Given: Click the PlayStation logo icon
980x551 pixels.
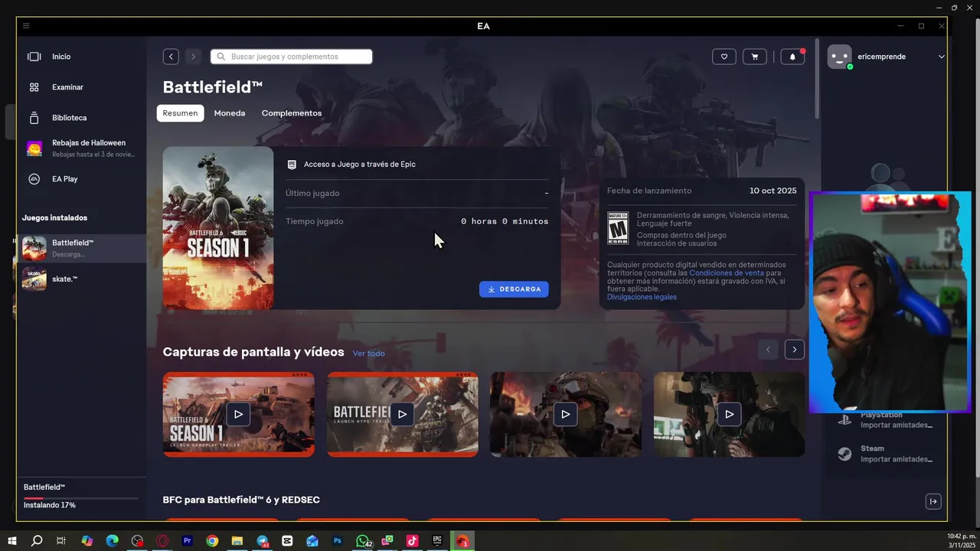Looking at the screenshot, I should pyautogui.click(x=843, y=420).
